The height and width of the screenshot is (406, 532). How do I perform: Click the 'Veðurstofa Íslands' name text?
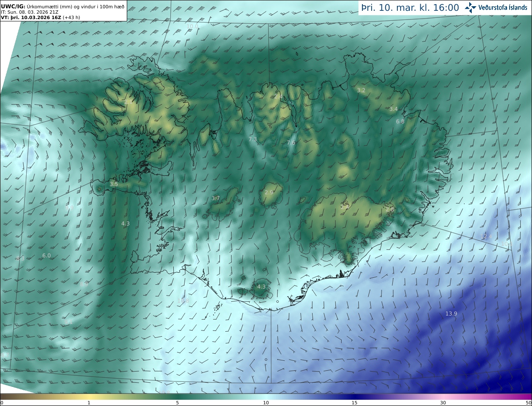(503, 7)
